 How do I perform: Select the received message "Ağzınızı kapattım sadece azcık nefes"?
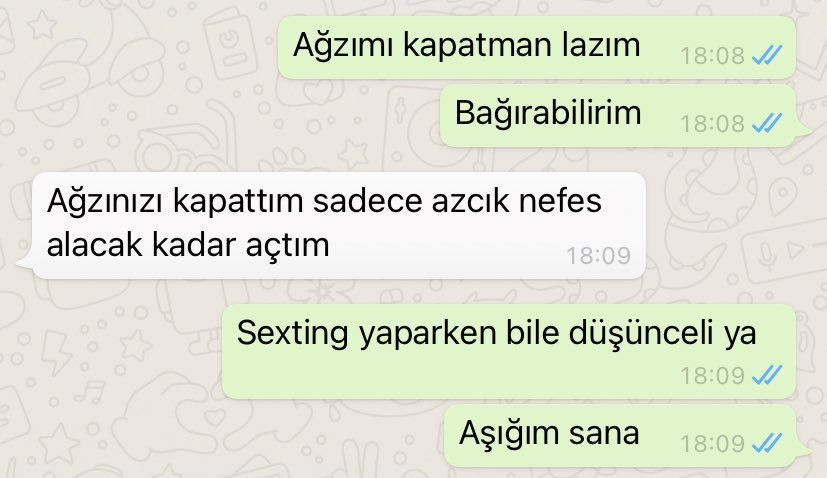coord(339,225)
